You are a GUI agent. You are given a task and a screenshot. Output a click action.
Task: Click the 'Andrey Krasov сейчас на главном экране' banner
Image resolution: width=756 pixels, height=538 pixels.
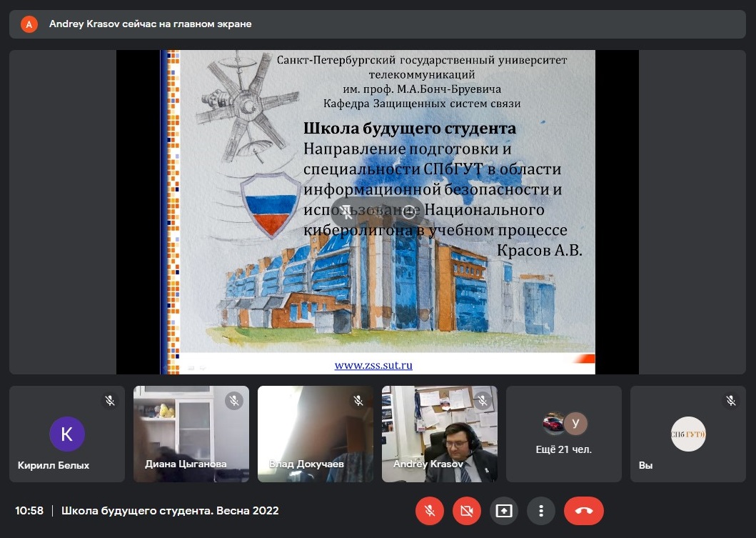tap(150, 24)
